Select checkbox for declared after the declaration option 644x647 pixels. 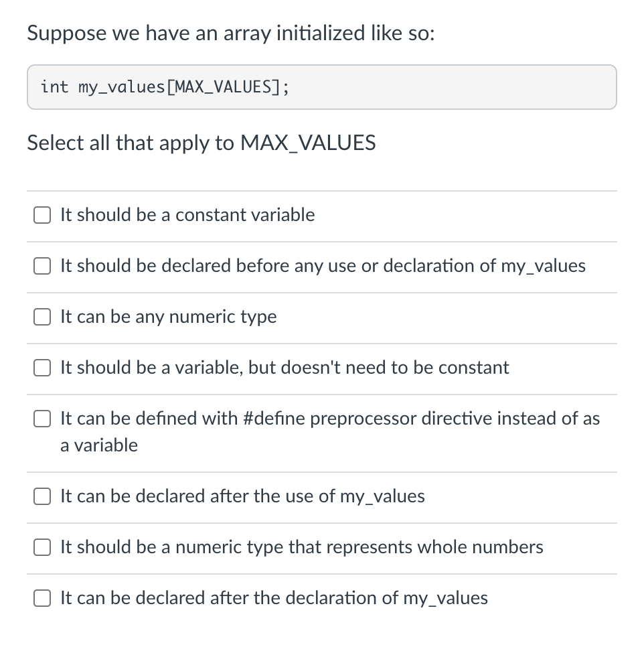(x=42, y=598)
